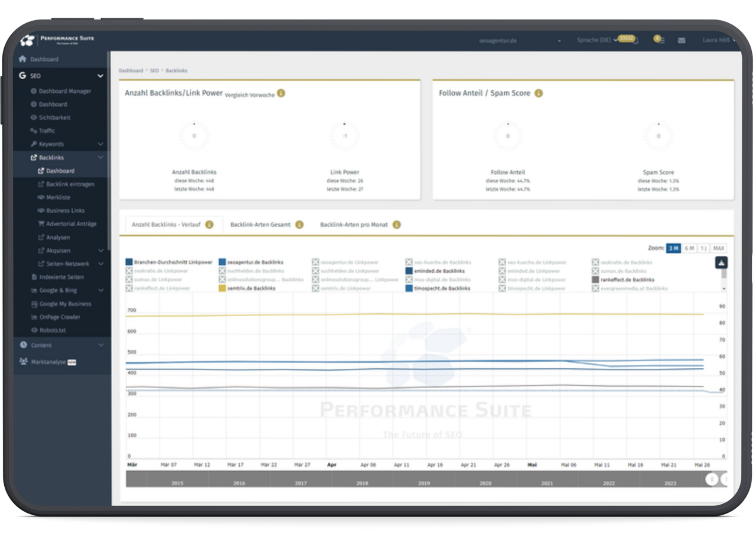This screenshot has width=756, height=546.
Task: Expand the Keywords submenu chevron
Action: [100, 144]
